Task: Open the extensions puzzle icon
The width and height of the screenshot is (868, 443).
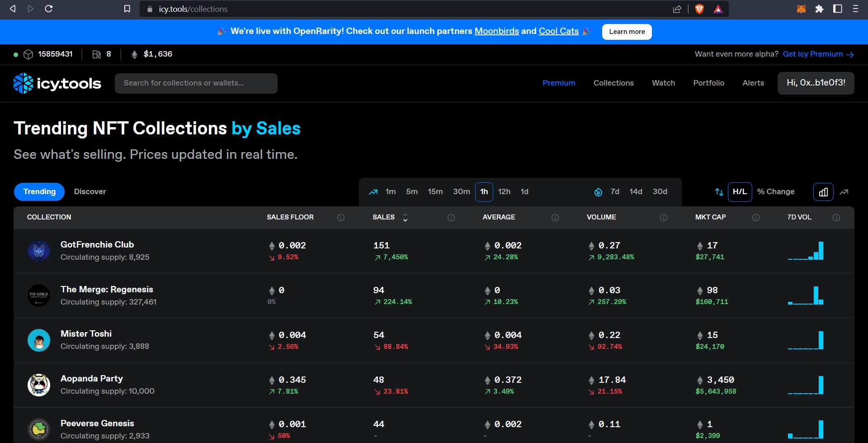Action: tap(819, 9)
